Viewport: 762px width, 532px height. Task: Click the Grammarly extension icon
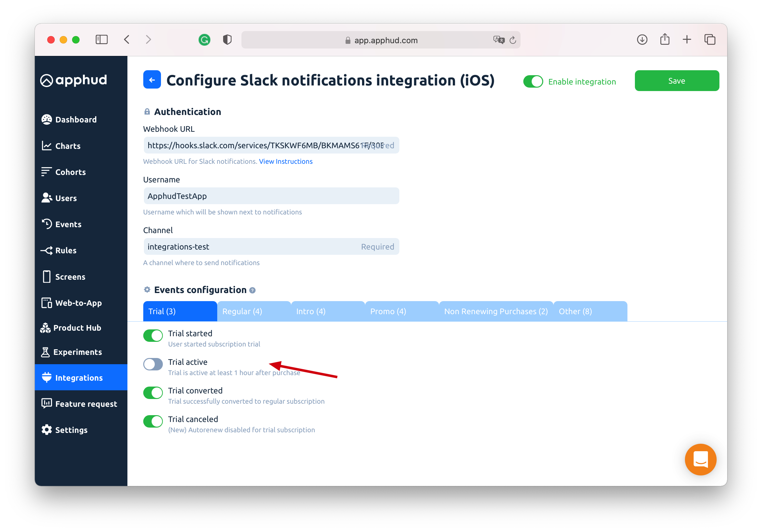pos(204,40)
